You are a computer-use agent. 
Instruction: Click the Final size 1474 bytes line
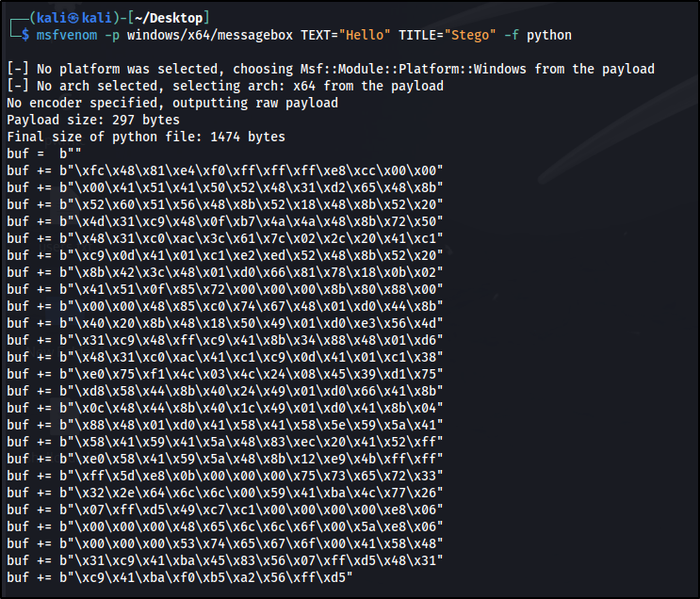[x=146, y=137]
